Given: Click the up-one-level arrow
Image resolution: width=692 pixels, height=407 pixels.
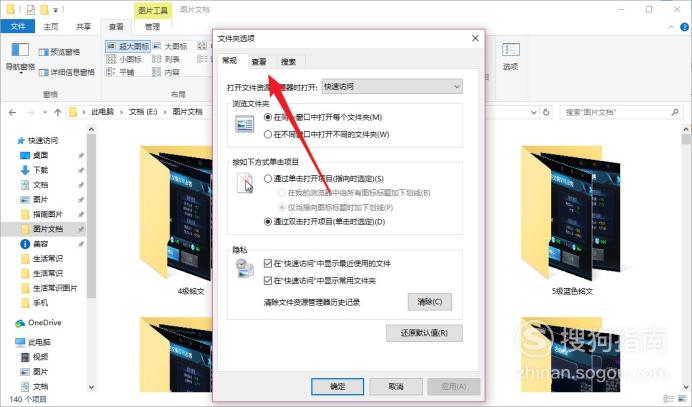Looking at the screenshot, I should (57, 113).
